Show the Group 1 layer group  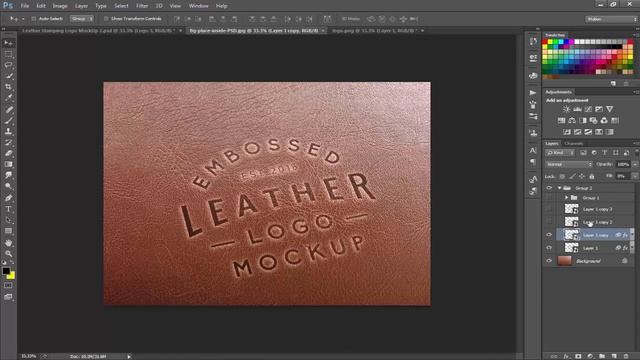549,198
